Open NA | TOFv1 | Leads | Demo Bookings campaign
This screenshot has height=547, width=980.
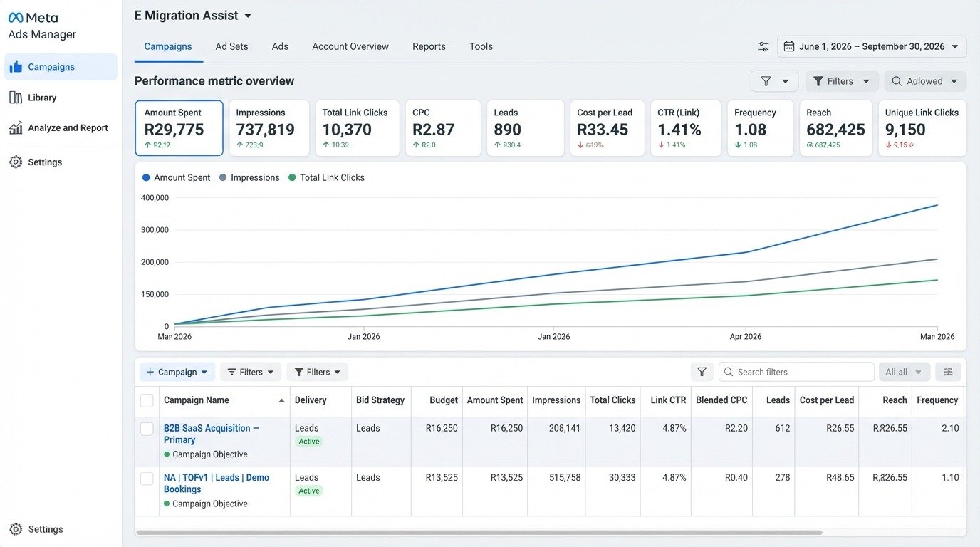pyautogui.click(x=217, y=484)
